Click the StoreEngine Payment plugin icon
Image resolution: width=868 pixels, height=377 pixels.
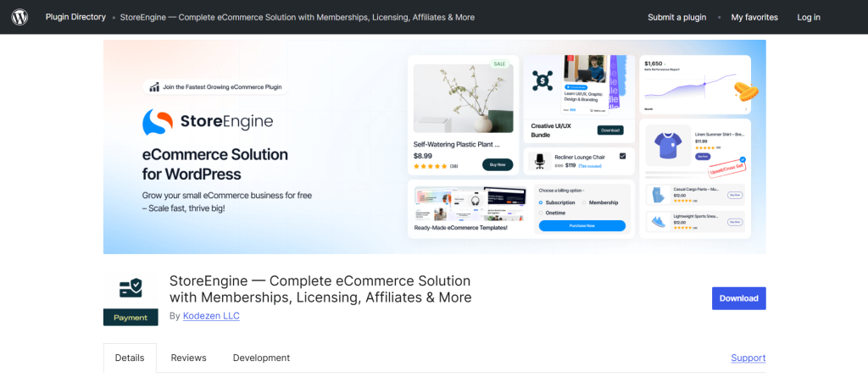[131, 299]
